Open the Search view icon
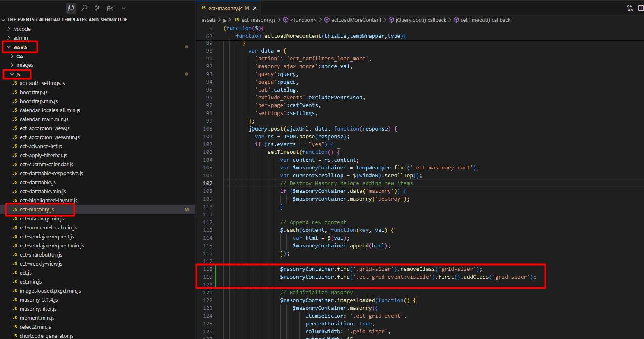644x339 pixels. [84, 8]
